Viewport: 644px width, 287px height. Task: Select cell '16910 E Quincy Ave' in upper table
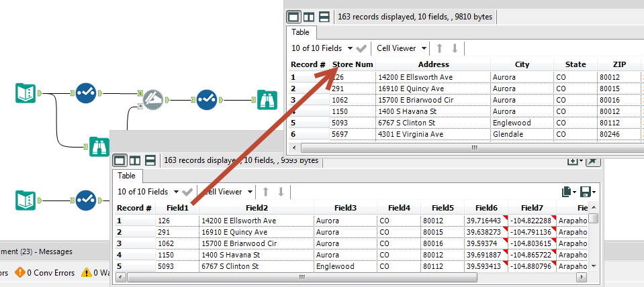point(433,89)
